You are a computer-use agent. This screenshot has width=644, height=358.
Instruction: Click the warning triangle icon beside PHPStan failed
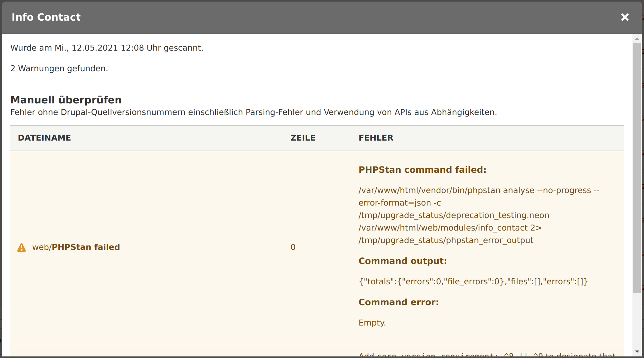click(x=22, y=247)
